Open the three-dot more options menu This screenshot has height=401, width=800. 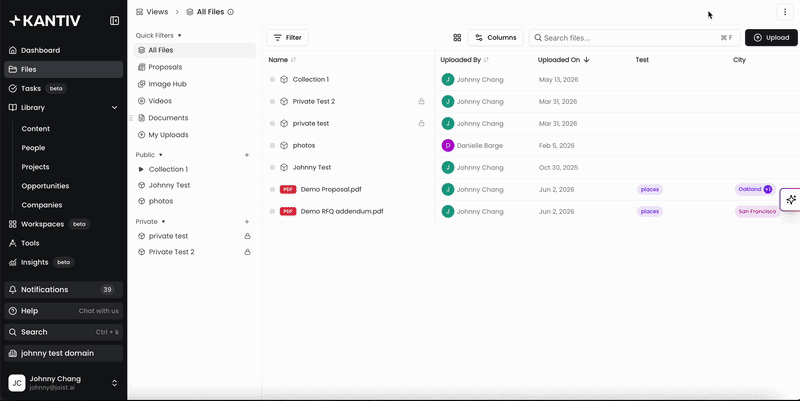coord(785,12)
